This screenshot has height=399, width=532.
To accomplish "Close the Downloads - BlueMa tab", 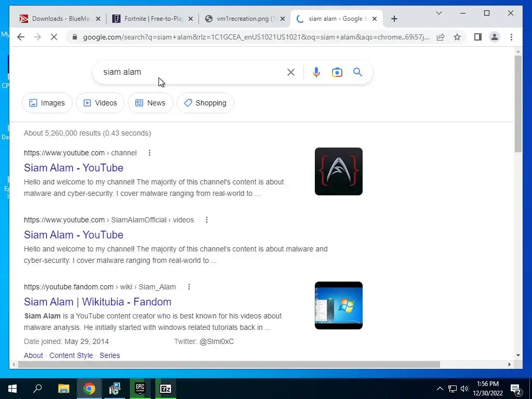I will (98, 19).
